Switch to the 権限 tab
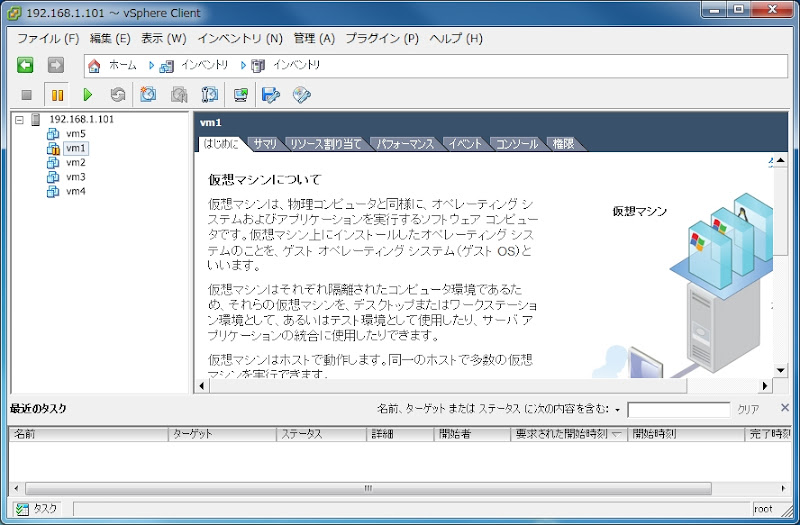 tap(564, 144)
